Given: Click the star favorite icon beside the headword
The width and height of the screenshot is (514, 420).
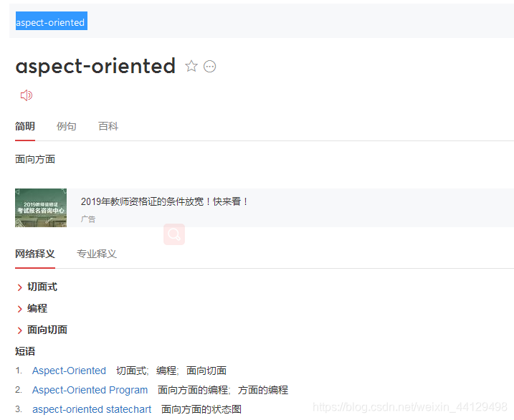Looking at the screenshot, I should tap(191, 66).
